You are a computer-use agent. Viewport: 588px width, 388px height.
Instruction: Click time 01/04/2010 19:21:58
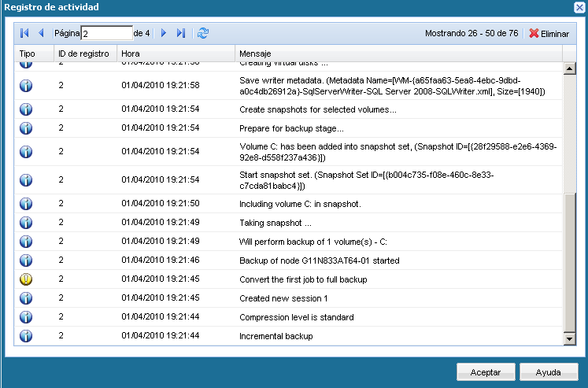(x=161, y=86)
